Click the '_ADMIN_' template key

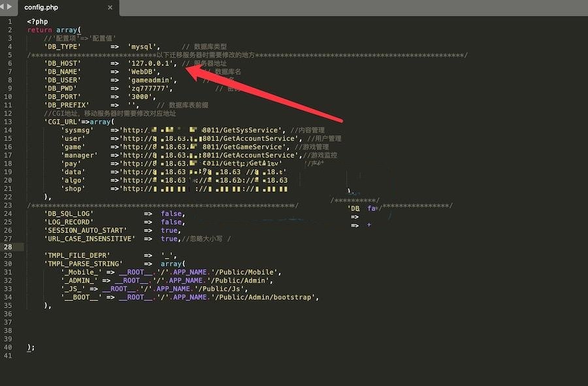79,280
